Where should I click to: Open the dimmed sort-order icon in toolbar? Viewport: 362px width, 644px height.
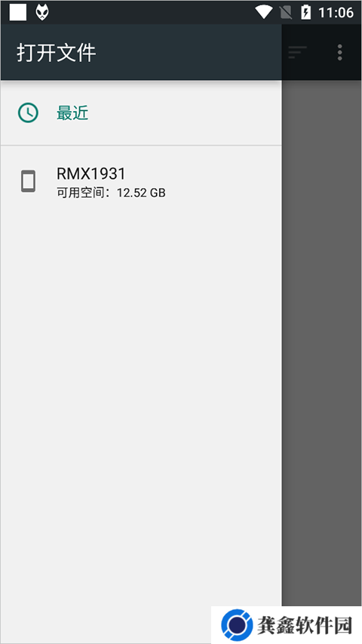297,52
